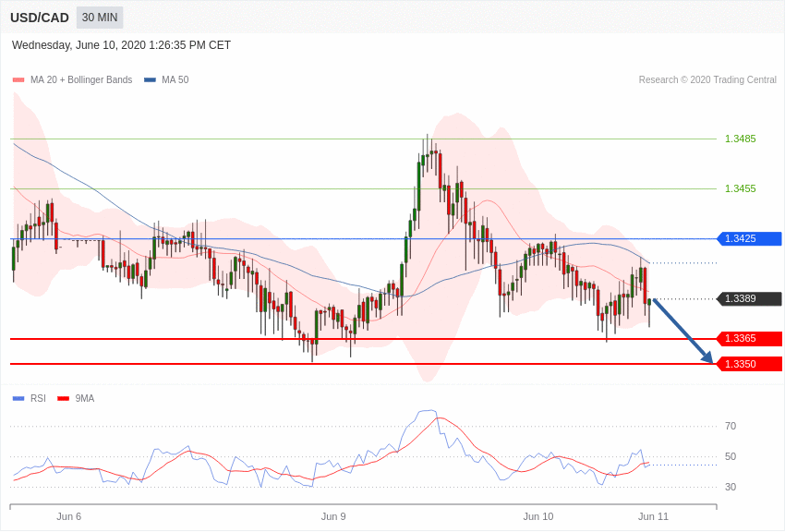Image resolution: width=785 pixels, height=532 pixels.
Task: Click the 'Jun 9' date axis label
Action: [332, 516]
